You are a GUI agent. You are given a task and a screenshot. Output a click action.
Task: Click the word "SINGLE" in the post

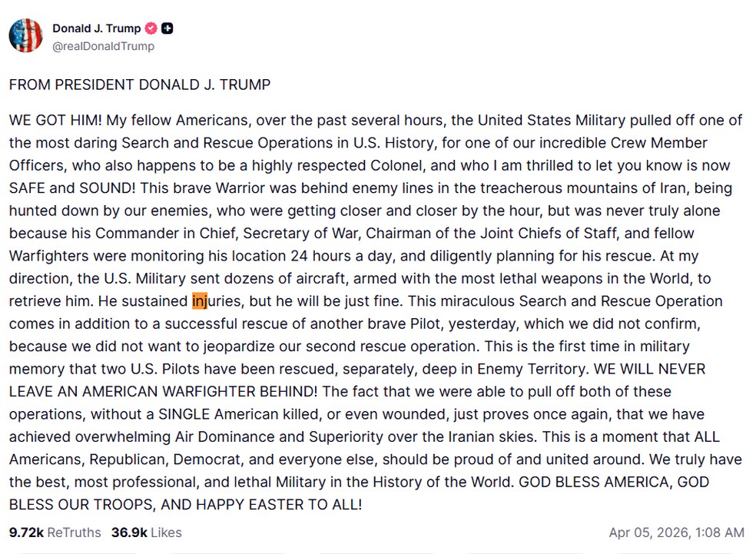(x=187, y=413)
